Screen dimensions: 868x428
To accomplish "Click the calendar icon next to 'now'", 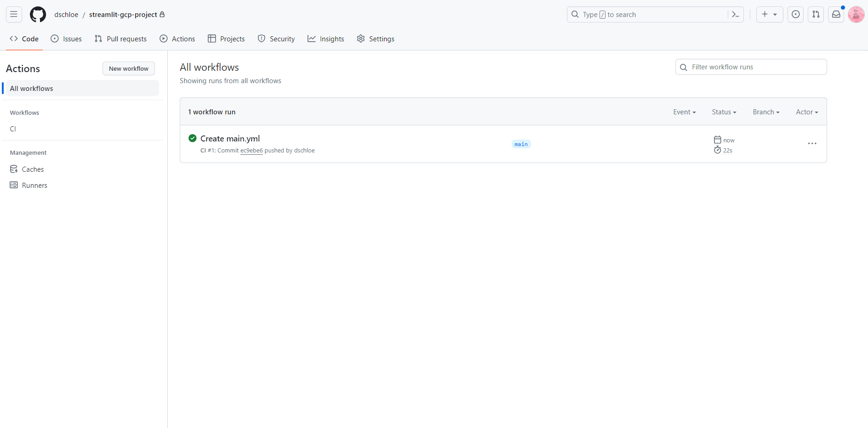I will pos(717,140).
